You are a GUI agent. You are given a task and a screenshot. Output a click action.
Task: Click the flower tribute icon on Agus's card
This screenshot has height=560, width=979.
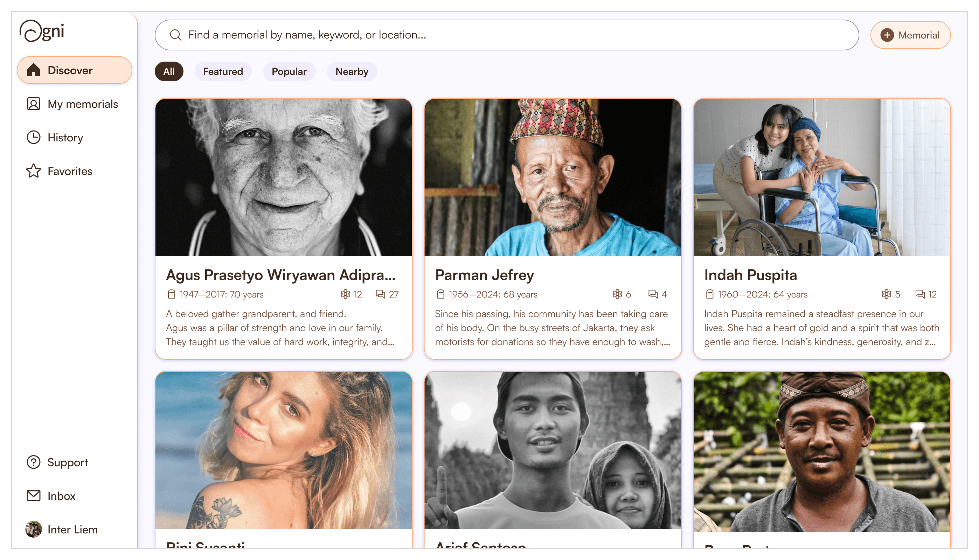(345, 294)
